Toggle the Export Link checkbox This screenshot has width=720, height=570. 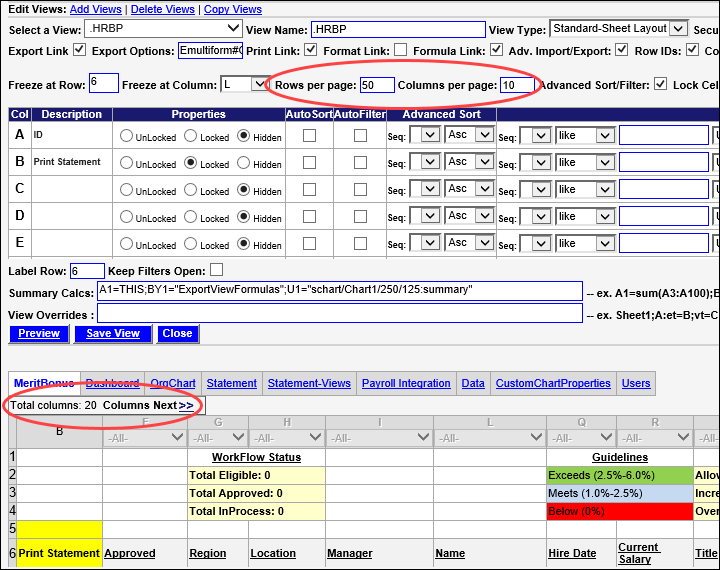pos(80,50)
